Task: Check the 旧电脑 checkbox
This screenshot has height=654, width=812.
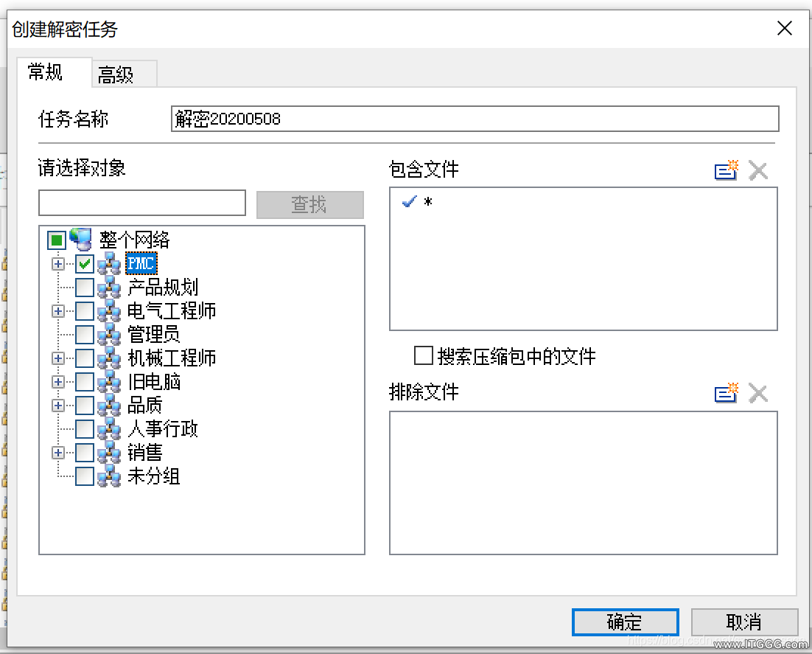Action: pos(85,382)
